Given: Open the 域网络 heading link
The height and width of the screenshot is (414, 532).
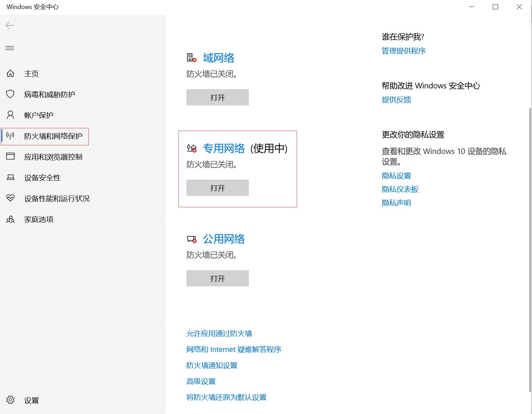Looking at the screenshot, I should click(x=218, y=58).
